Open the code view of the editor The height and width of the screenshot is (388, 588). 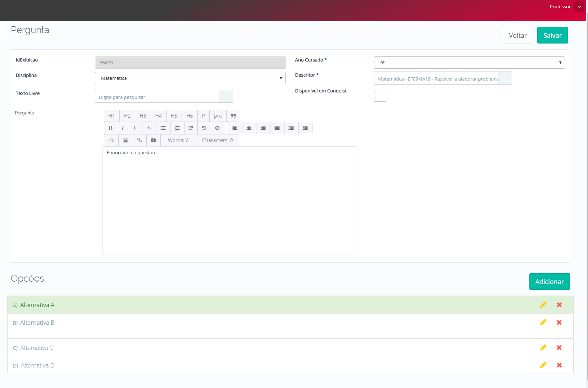click(x=111, y=140)
